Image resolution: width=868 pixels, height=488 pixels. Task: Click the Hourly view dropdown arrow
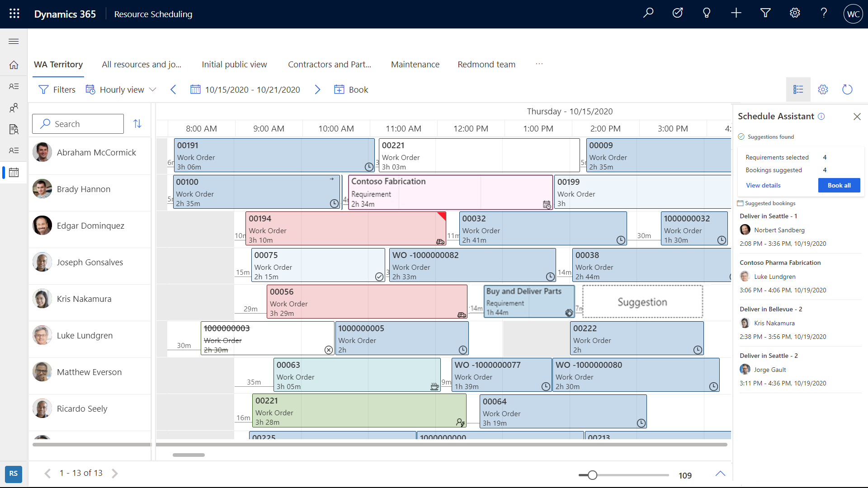(153, 89)
